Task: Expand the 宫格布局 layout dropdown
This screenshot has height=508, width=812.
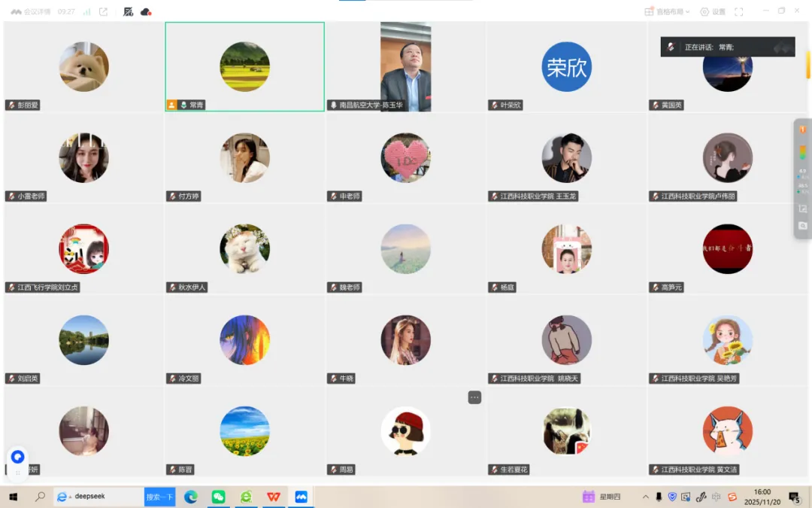Action: click(667, 11)
